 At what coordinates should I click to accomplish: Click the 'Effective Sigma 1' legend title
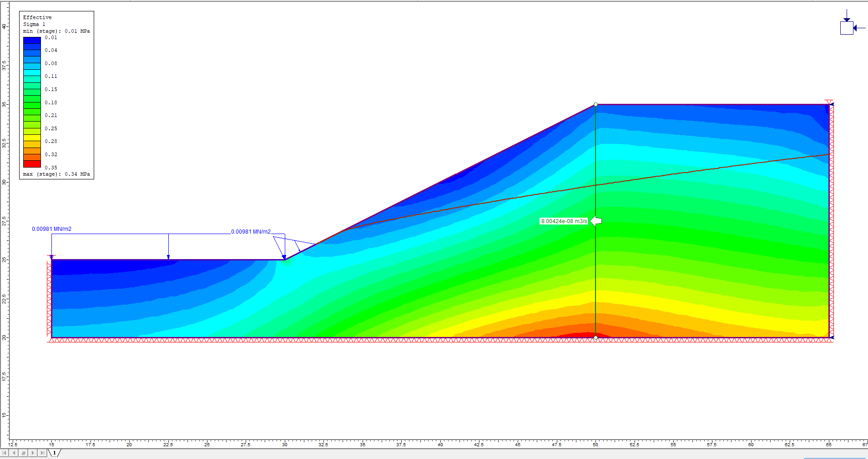(37, 20)
